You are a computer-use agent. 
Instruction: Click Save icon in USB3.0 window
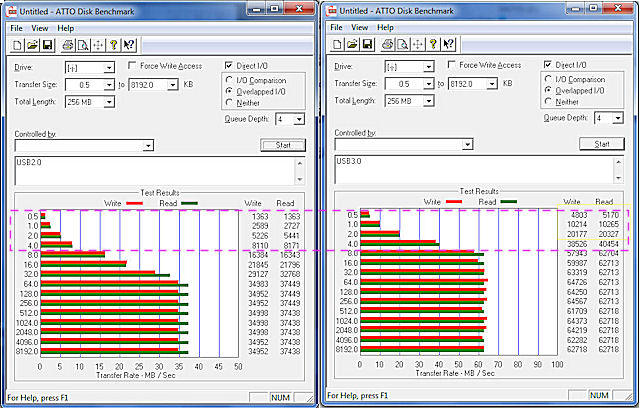point(367,44)
